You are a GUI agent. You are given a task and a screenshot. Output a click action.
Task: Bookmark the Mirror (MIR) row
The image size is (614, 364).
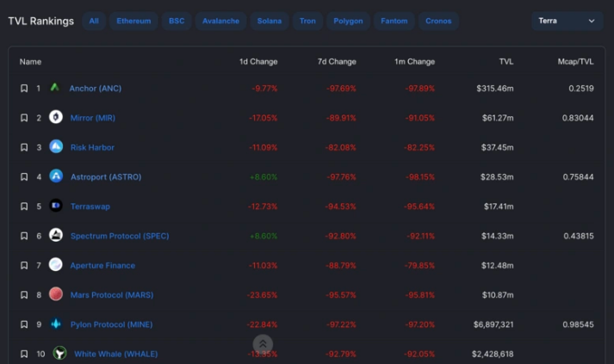point(24,118)
